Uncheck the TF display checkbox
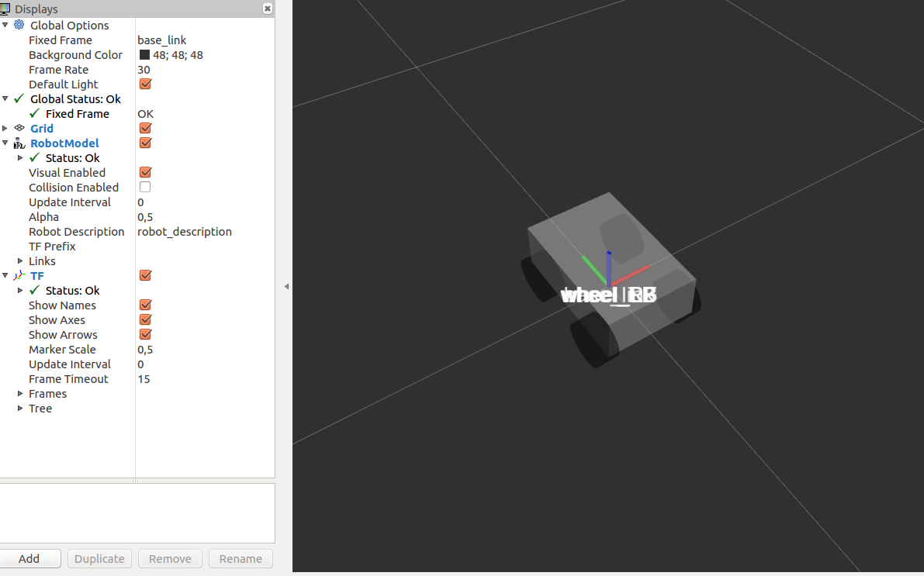 [145, 275]
